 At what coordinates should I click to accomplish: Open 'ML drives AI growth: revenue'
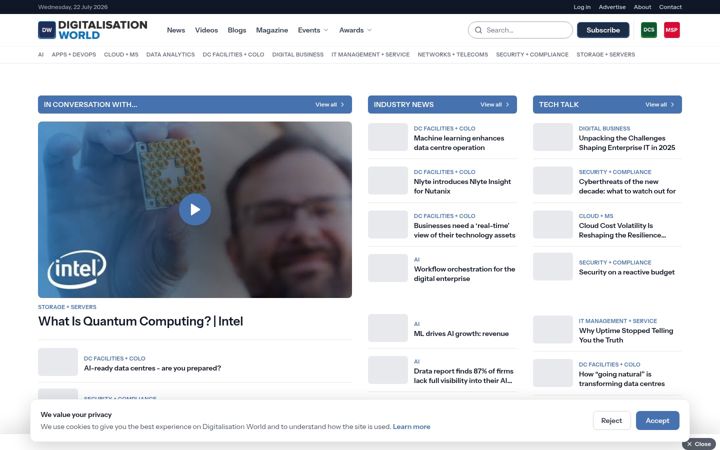pos(461,333)
